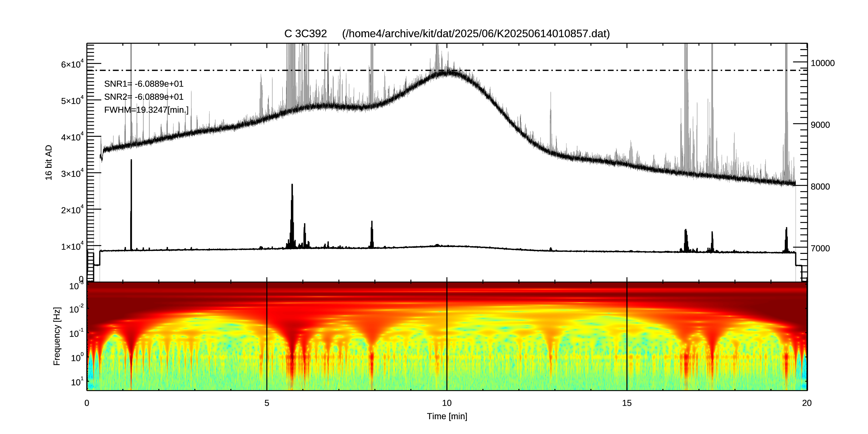Click the 'SNR2= -6.0889e+01' annotation
This screenshot has width=868, height=434.
click(144, 97)
